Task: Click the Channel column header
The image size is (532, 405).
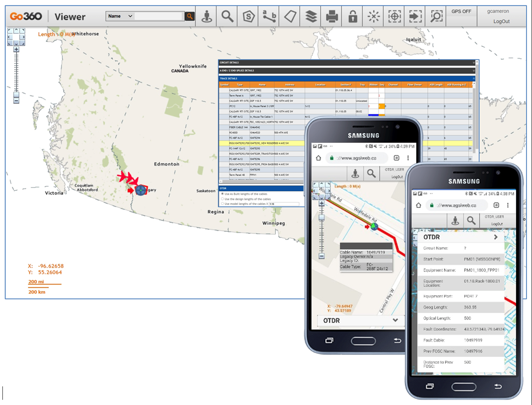Action: (393, 85)
